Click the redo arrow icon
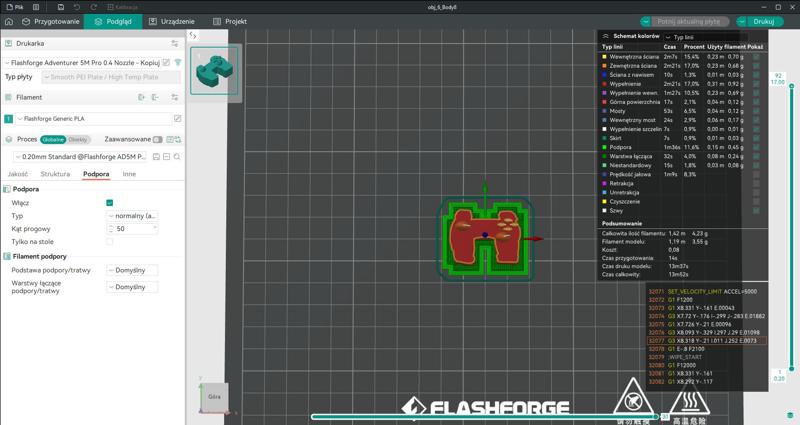 tap(93, 7)
